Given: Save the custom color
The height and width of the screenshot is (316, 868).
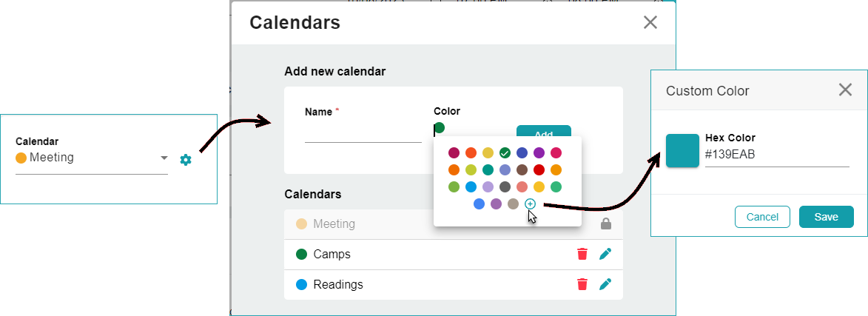Looking at the screenshot, I should pos(826,217).
